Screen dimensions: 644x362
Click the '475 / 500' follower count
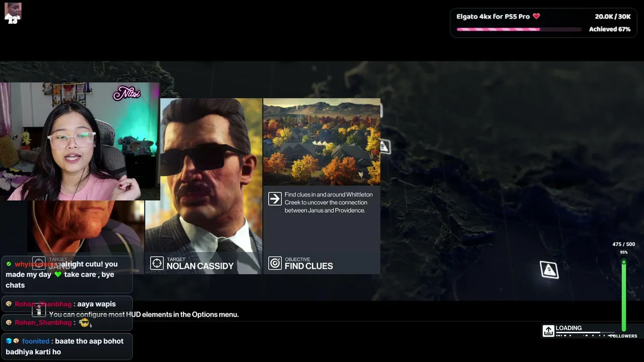[x=624, y=244]
